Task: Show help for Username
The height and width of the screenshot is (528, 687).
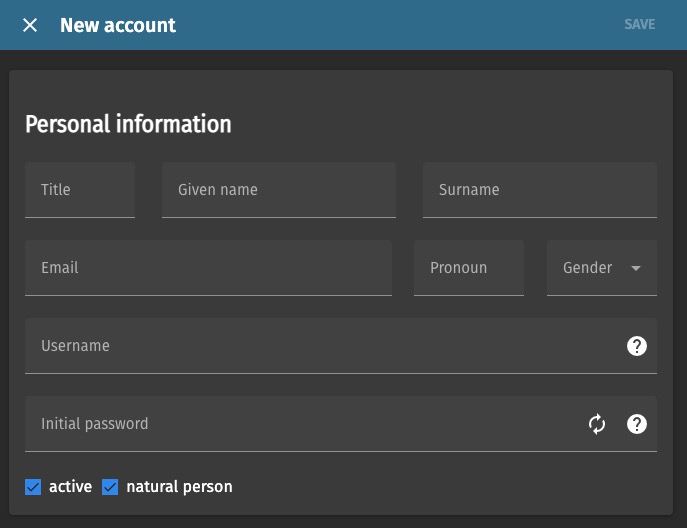Action: [637, 346]
